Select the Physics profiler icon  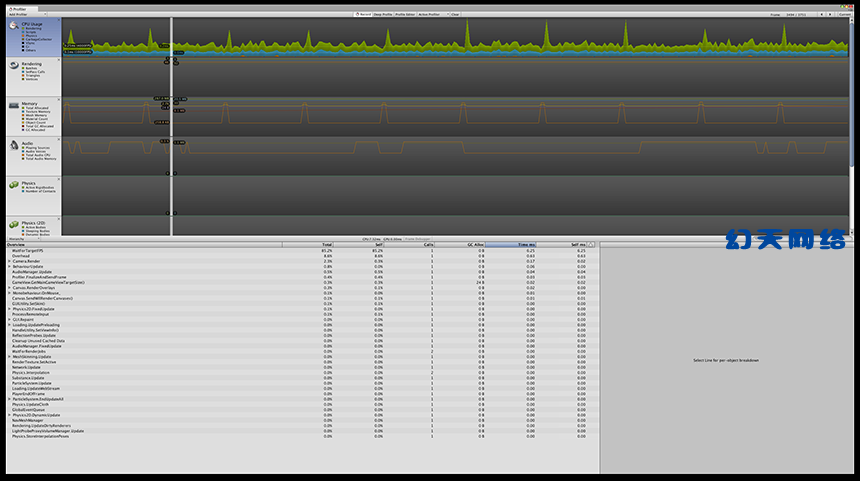coord(14,185)
